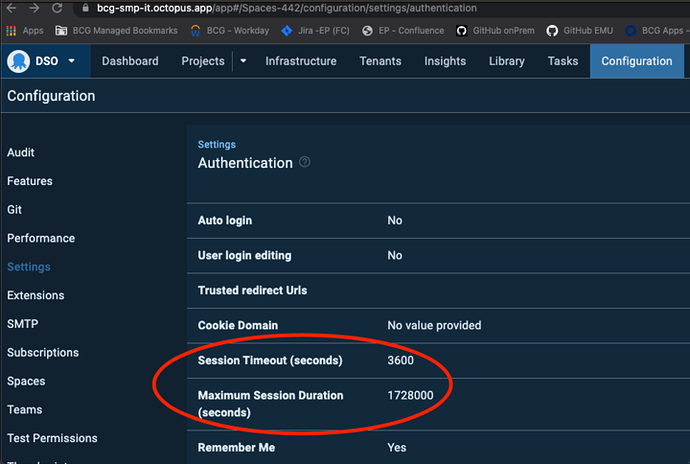Go to the Dashboard tab
This screenshot has width=690, height=464.
click(x=130, y=61)
